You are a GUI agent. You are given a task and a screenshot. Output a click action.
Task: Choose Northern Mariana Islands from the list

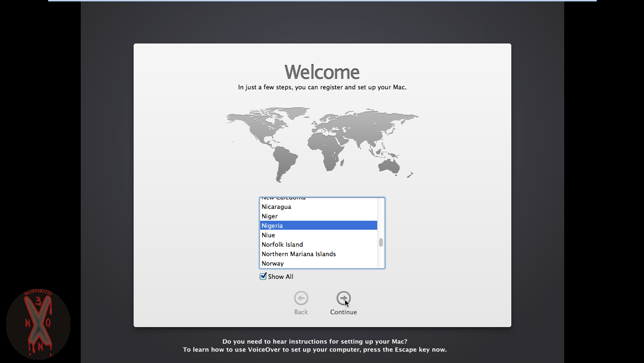pos(319,254)
